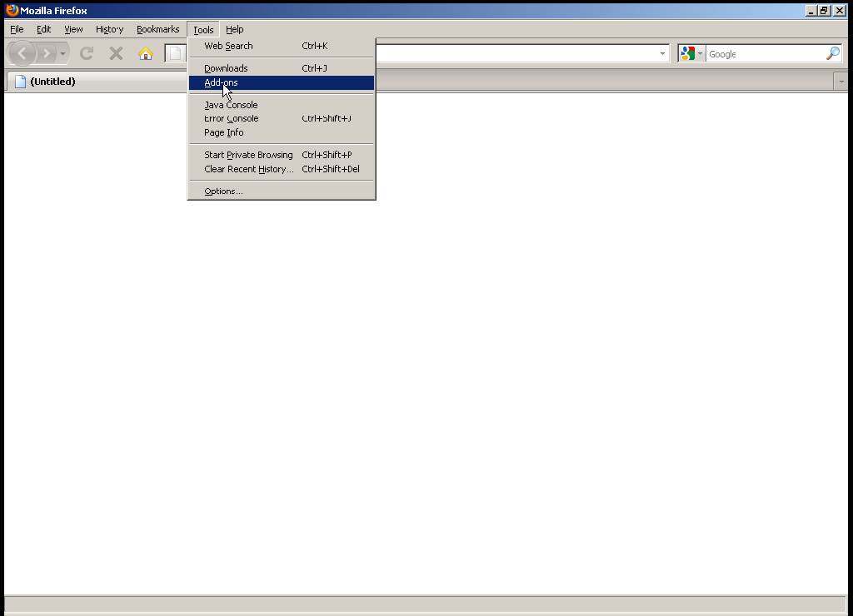Close the open Tools menu
The width and height of the screenshot is (853, 616).
pyautogui.click(x=203, y=29)
